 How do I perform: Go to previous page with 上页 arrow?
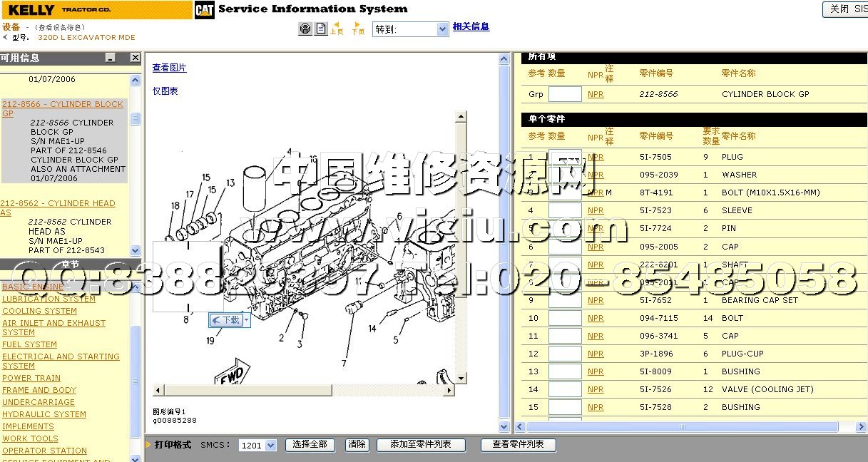[336, 29]
